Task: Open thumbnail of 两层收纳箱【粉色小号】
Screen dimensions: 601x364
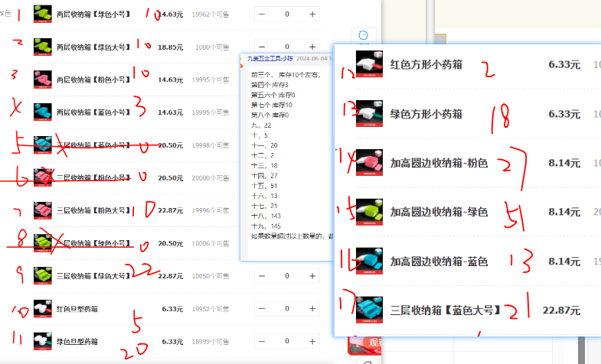Action: tap(43, 80)
